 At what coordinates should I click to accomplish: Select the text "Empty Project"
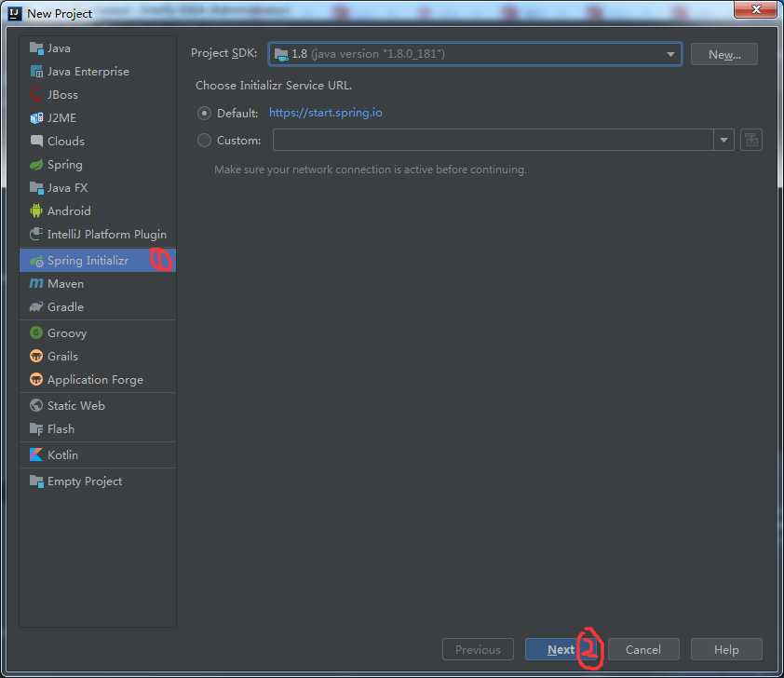85,481
